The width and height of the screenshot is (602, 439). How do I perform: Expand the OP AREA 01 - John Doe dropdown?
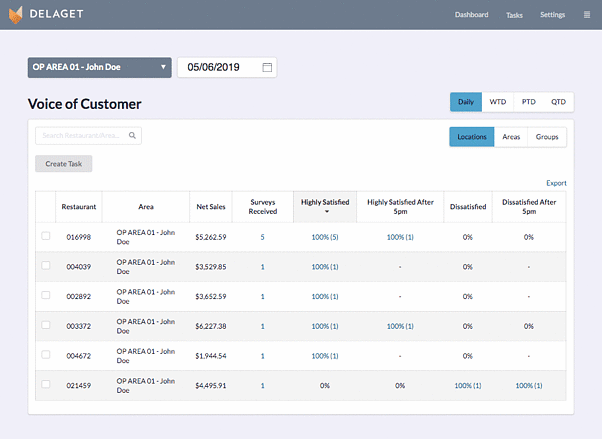pos(99,68)
